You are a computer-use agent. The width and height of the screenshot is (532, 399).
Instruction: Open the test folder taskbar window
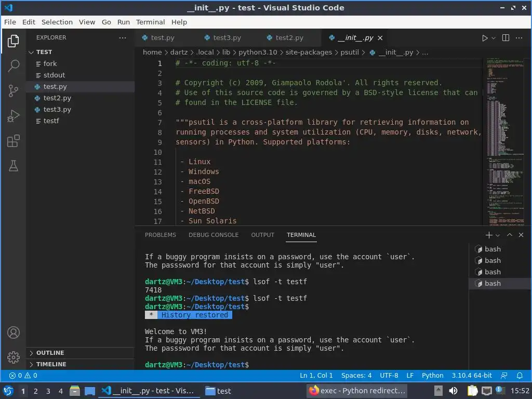point(219,391)
